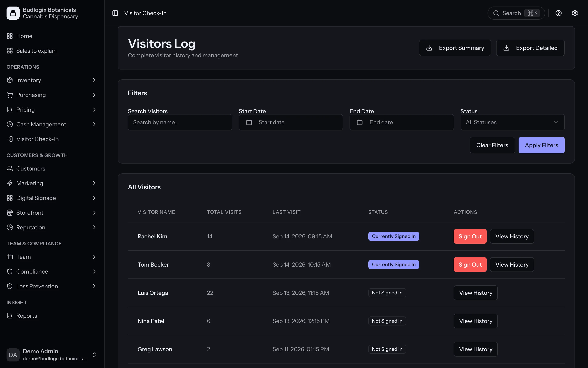Click the Pricing chart icon
Viewport: 588px width, 368px height.
10,110
